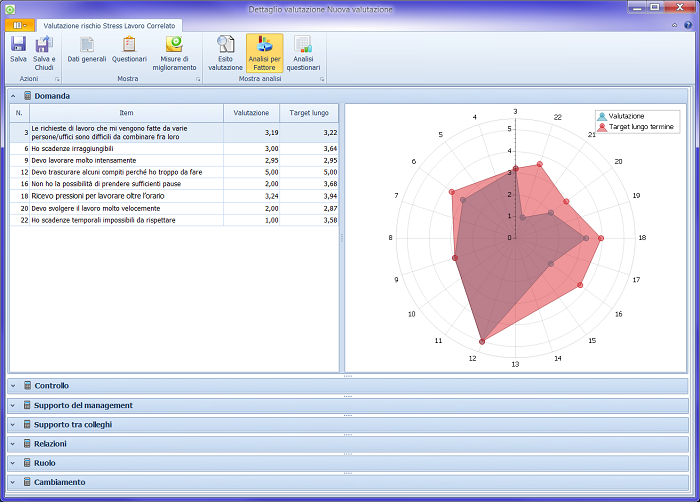Select the Valutazione rischio Stress Lavoro Correlato tab

108,22
